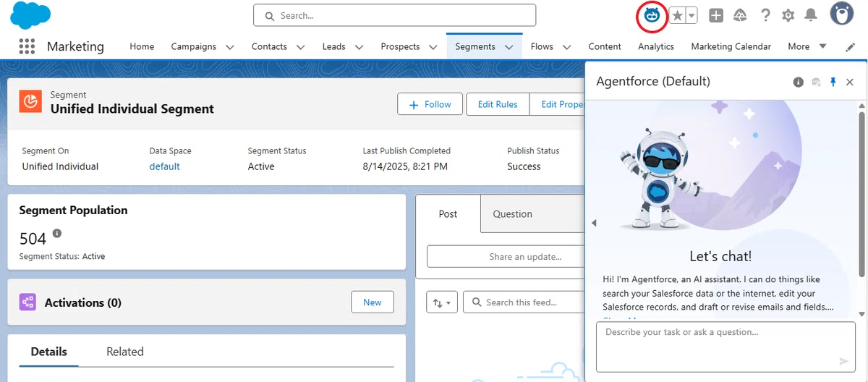Select the Details tab
This screenshot has width=868, height=382.
coord(49,352)
